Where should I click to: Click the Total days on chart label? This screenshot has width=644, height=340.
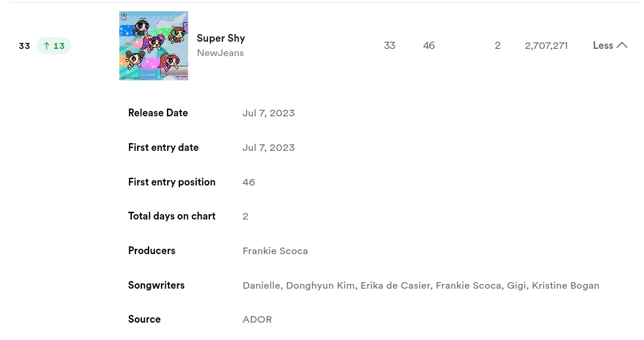(x=172, y=216)
